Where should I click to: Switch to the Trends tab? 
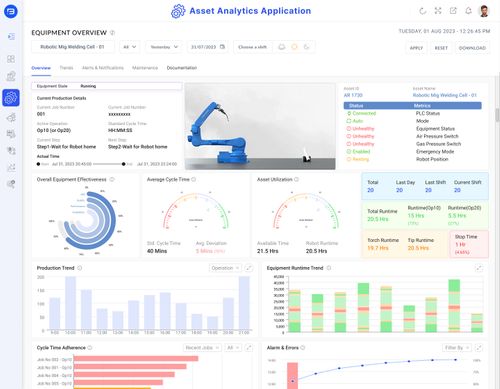(66, 68)
